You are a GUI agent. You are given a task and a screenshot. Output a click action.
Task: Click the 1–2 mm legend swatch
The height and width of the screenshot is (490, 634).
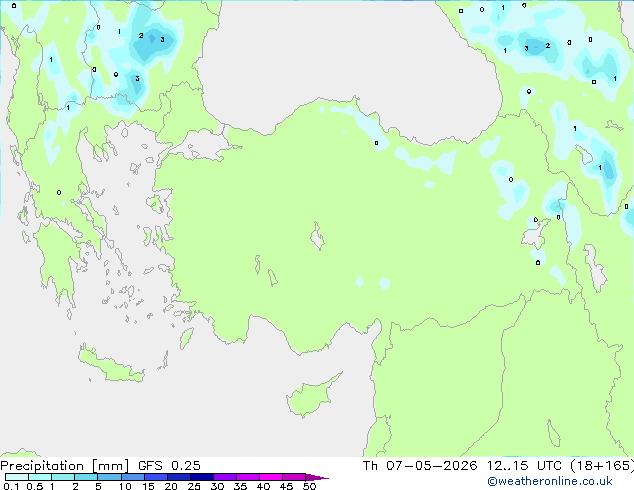(63, 477)
